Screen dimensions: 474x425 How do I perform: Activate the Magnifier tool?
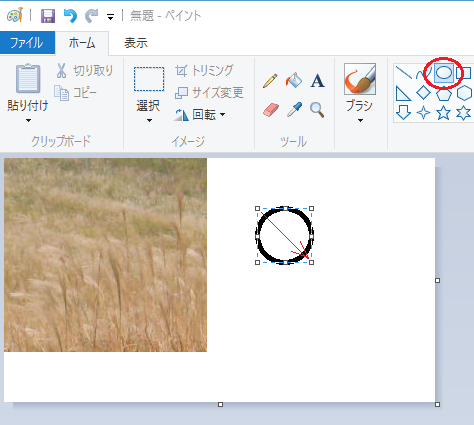317,110
